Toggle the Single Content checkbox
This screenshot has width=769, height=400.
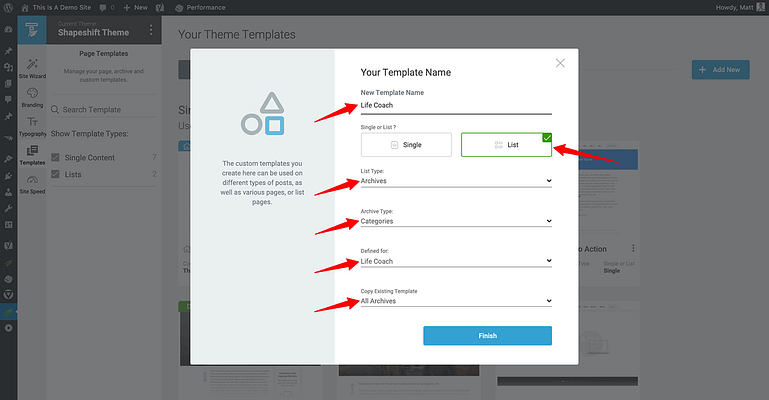(x=56, y=157)
